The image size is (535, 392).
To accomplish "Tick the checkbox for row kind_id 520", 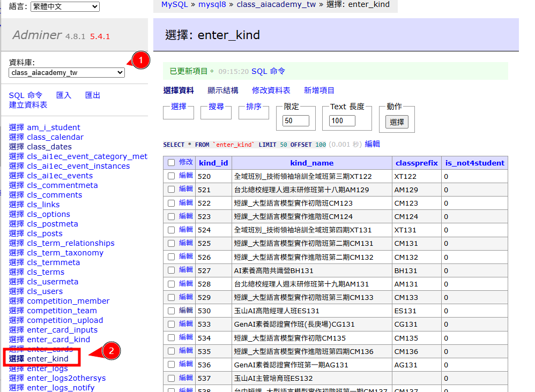I will click(171, 176).
